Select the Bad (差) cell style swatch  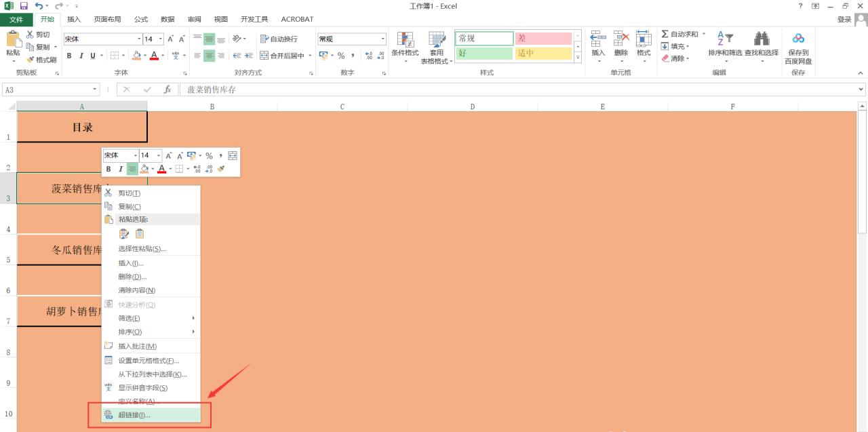(x=543, y=39)
